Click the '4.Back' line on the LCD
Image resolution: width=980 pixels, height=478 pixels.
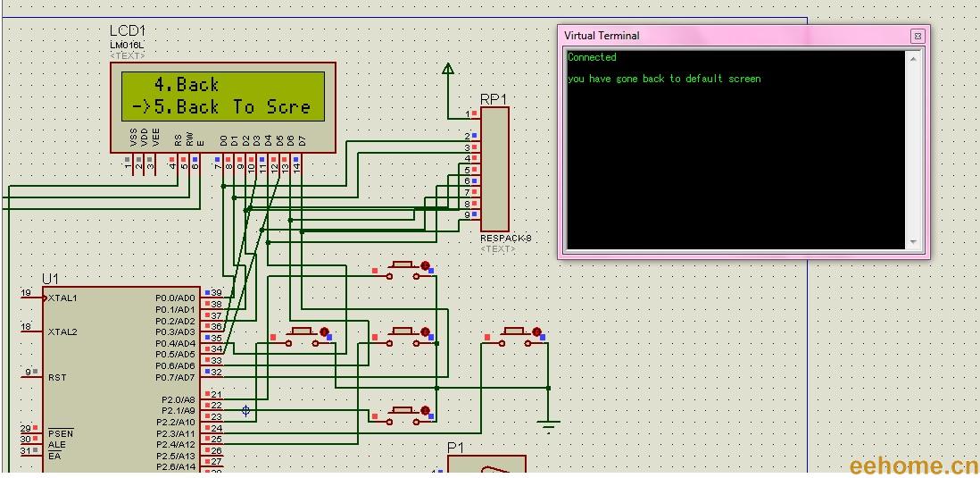point(187,85)
